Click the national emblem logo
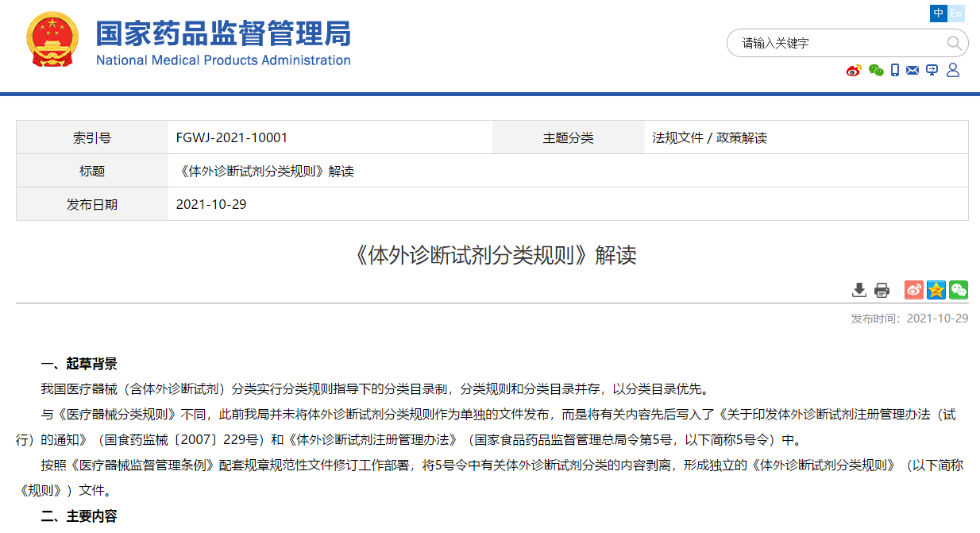Image resolution: width=980 pixels, height=533 pixels. coord(52,41)
